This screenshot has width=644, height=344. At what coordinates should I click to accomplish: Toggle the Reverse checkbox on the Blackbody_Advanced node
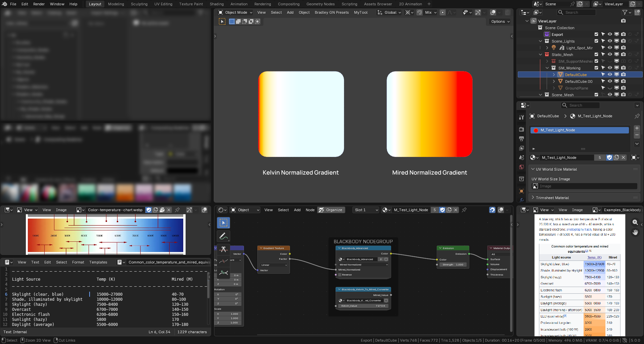click(340, 275)
